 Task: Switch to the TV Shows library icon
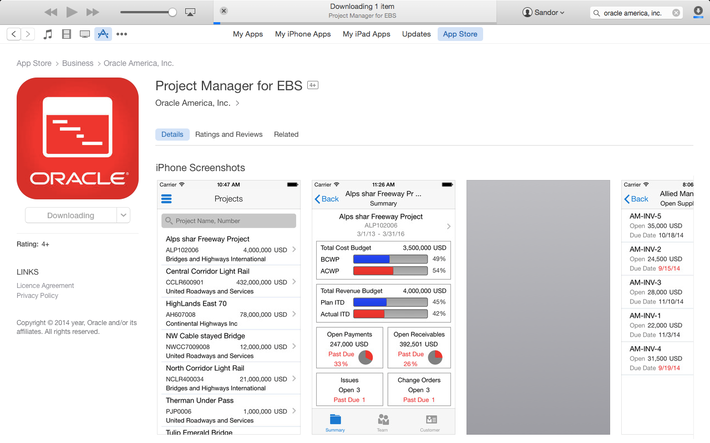click(84, 34)
